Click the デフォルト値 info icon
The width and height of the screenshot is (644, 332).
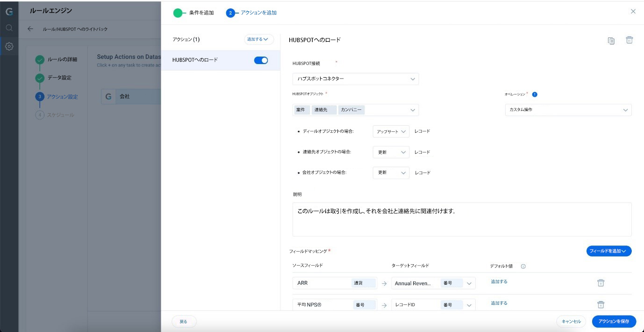click(523, 267)
